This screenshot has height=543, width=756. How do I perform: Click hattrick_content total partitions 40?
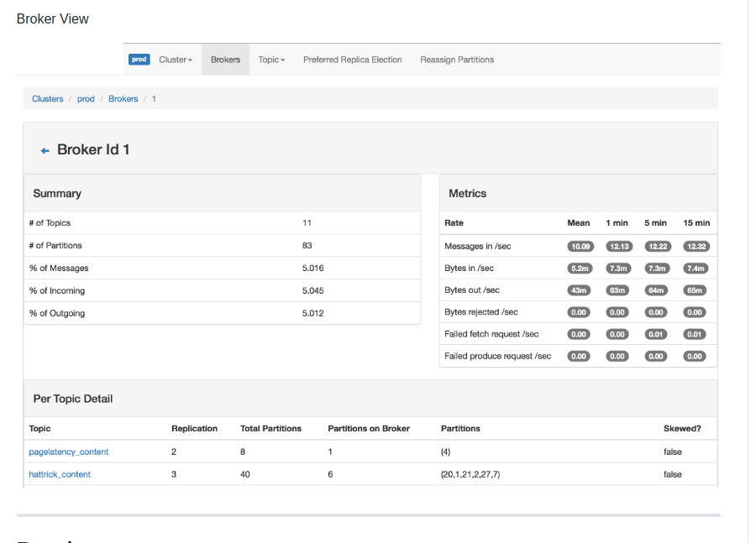pyautogui.click(x=245, y=474)
